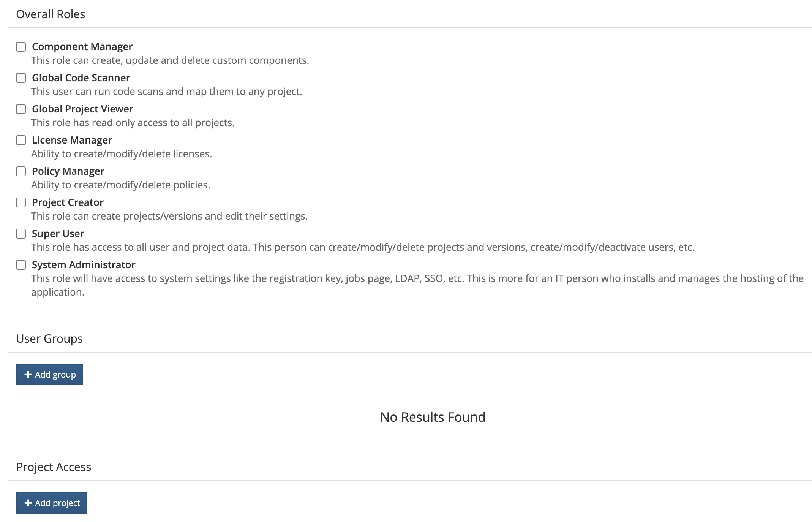Viewport: 812px width, 522px height.
Task: Click the No Results Found message
Action: click(x=433, y=417)
